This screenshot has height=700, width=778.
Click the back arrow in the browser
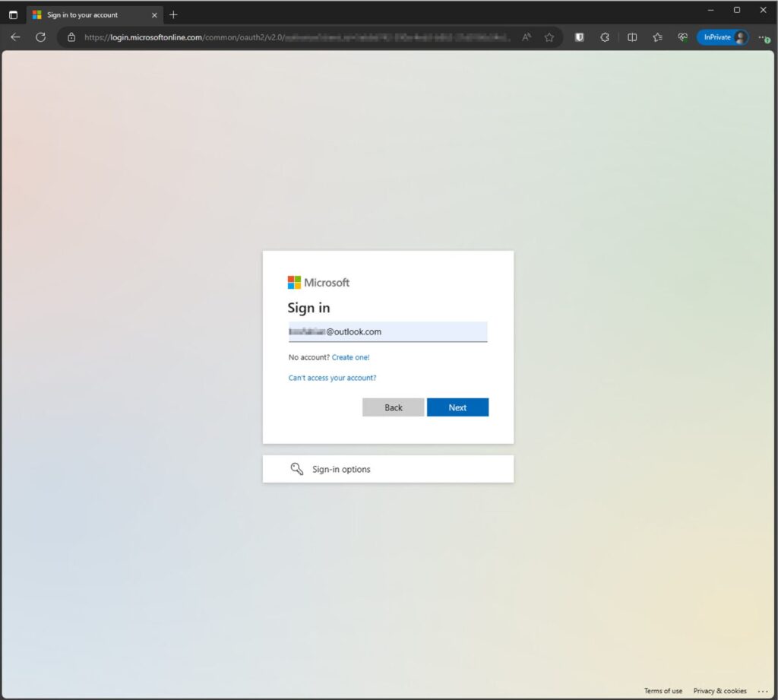pos(15,36)
